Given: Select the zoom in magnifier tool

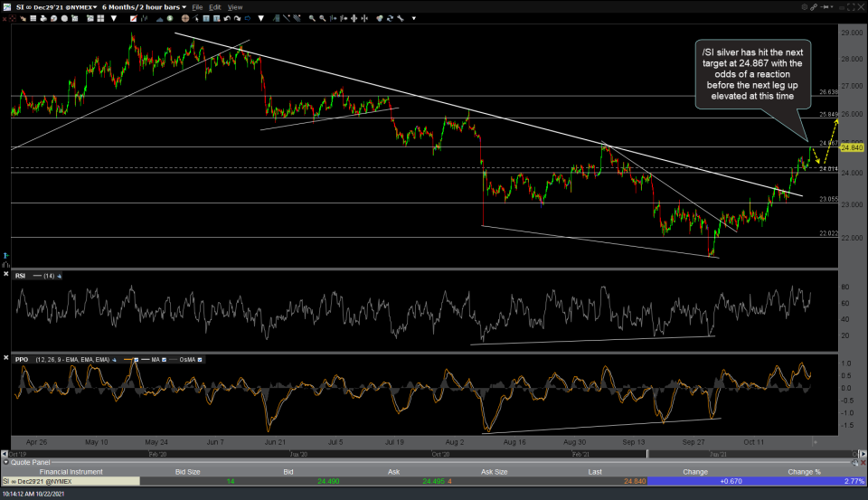Looking at the screenshot, I should pos(310,18).
